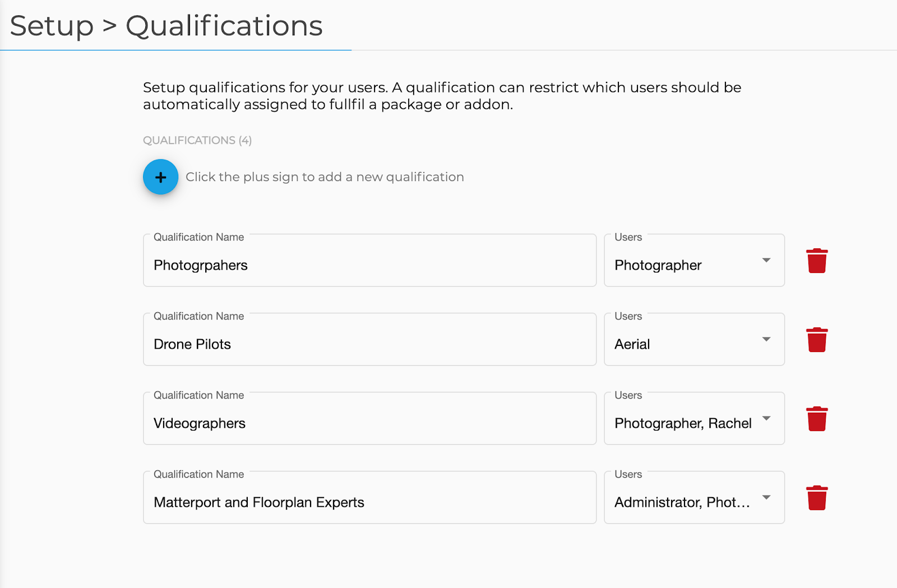This screenshot has height=588, width=897.
Task: Click the Users label above the Aerial dropdown
Action: click(628, 316)
